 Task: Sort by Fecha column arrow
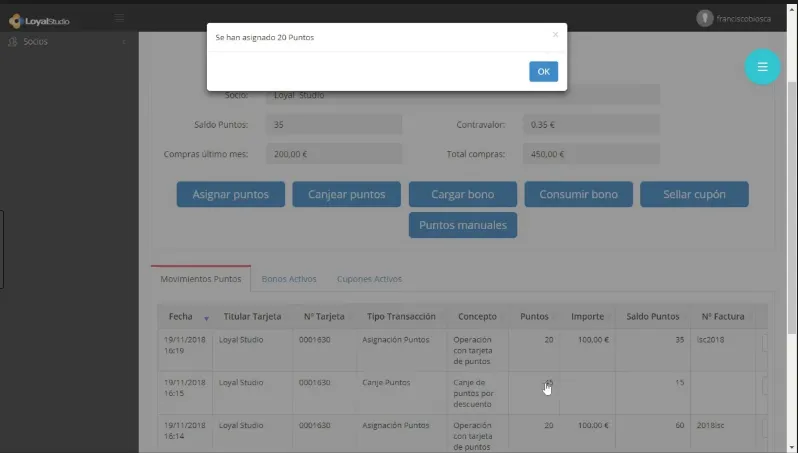point(206,318)
